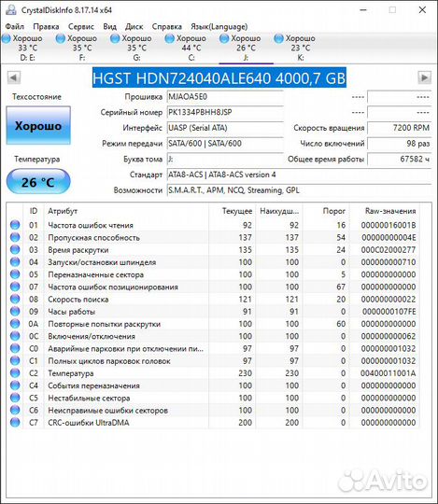The height and width of the screenshot is (504, 438).
Task: Click the ID column header
Action: pos(34,211)
